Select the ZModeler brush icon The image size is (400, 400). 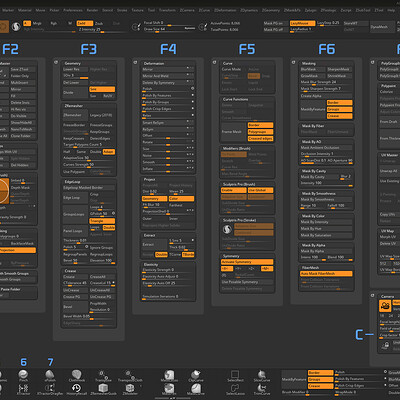pos(130,389)
